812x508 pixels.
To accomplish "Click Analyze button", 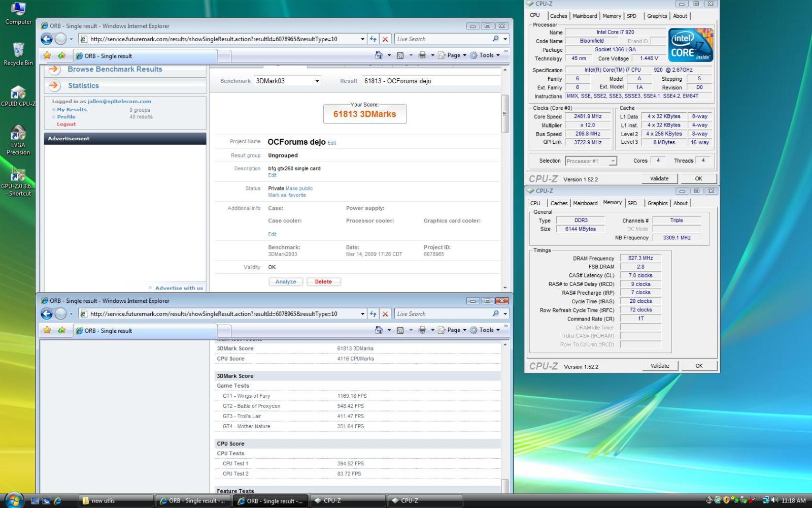I will click(286, 281).
